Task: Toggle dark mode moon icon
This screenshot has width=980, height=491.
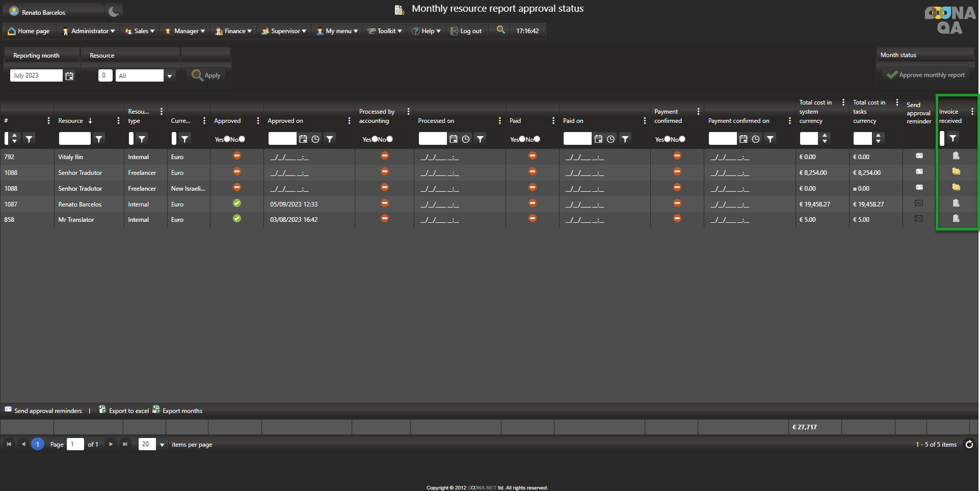Action: 114,11
